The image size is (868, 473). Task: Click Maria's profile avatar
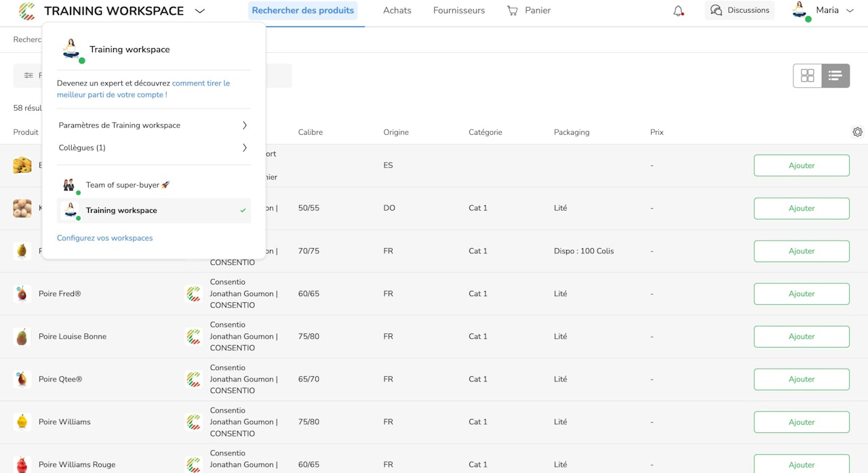(x=800, y=11)
